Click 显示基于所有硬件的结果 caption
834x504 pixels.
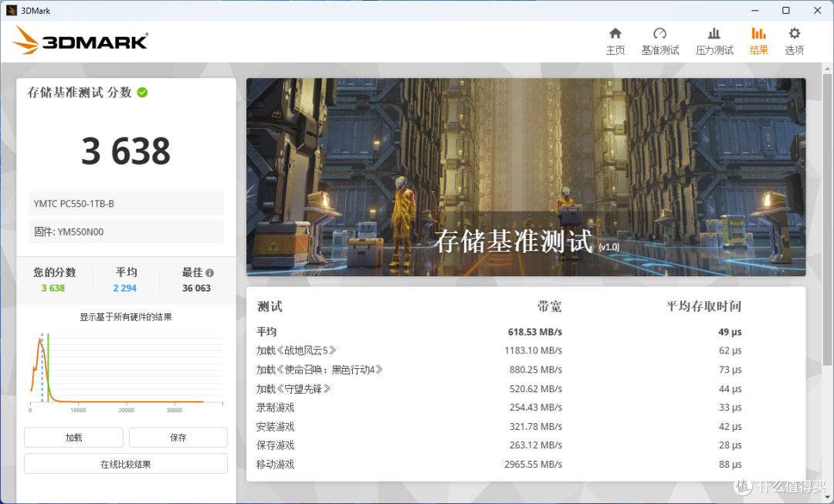(126, 317)
